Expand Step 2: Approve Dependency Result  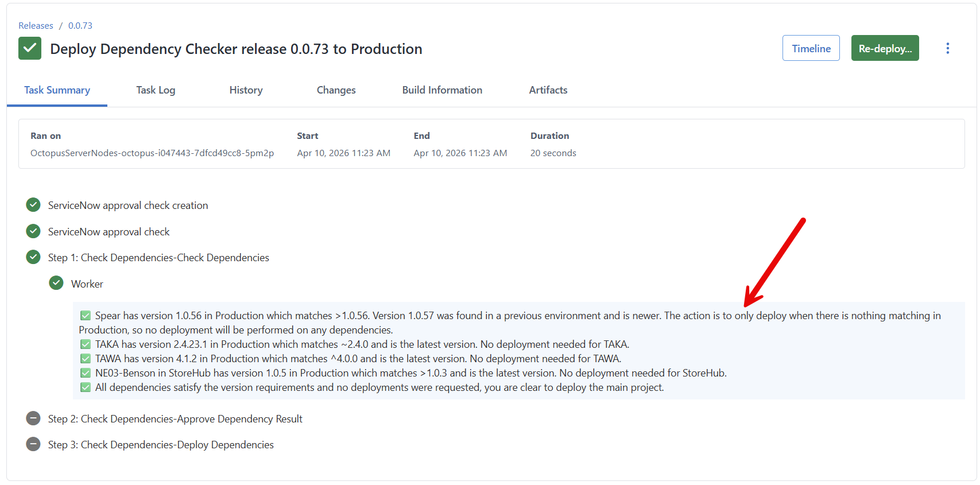[x=175, y=419]
